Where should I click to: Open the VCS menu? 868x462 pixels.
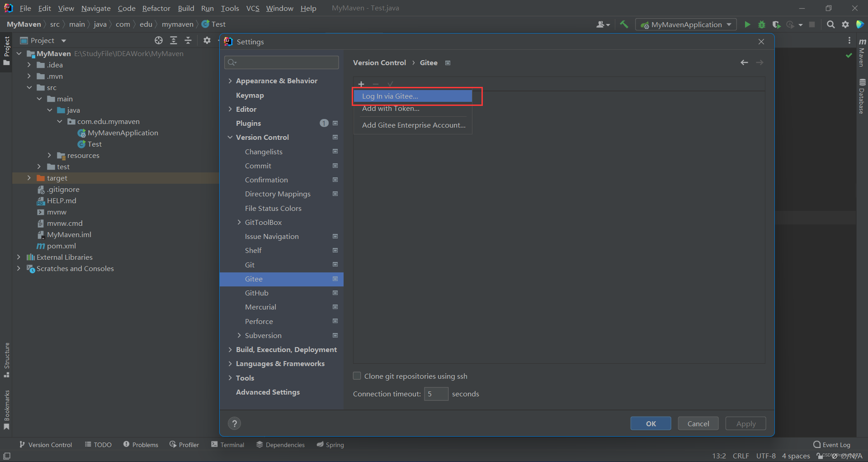[x=253, y=8]
